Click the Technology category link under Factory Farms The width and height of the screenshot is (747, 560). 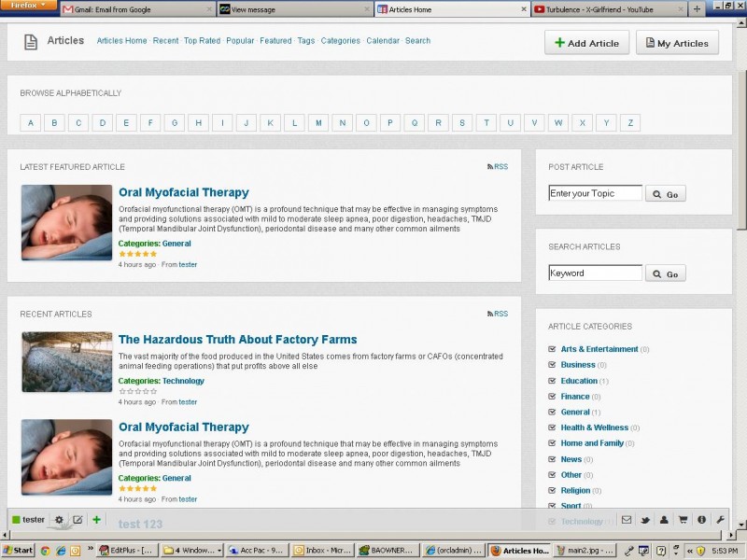point(183,381)
